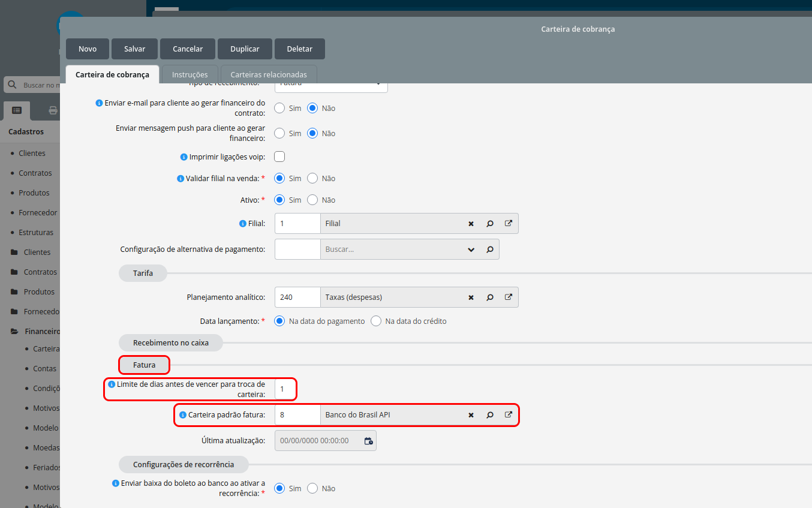Click info icon beside Imprimir ligações voip
Image resolution: width=812 pixels, height=508 pixels.
(184, 157)
